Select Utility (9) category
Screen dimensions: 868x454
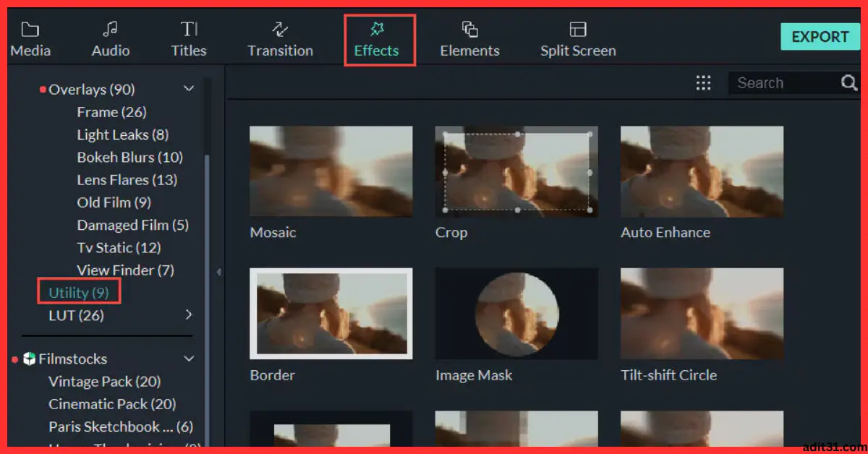click(x=79, y=293)
